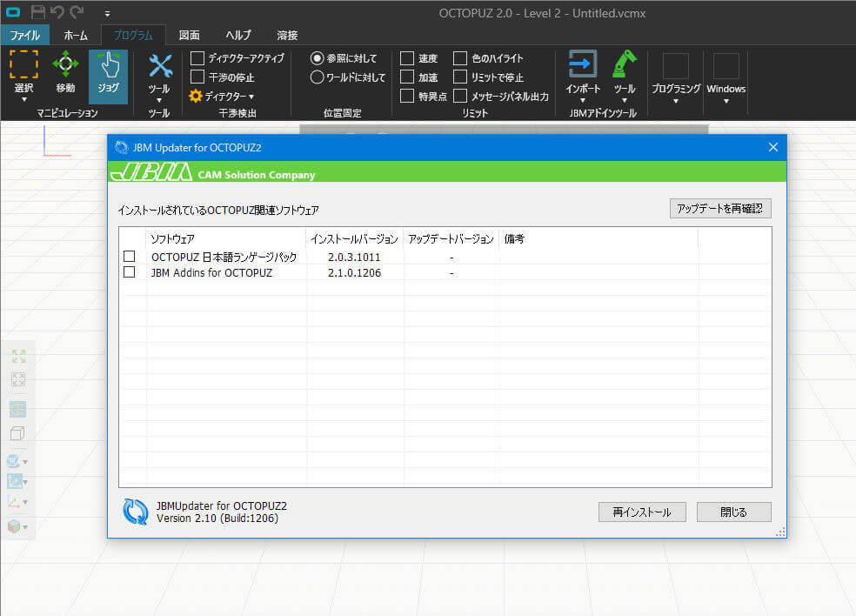Click the Windows panel icon
The width and height of the screenshot is (856, 616).
(726, 67)
